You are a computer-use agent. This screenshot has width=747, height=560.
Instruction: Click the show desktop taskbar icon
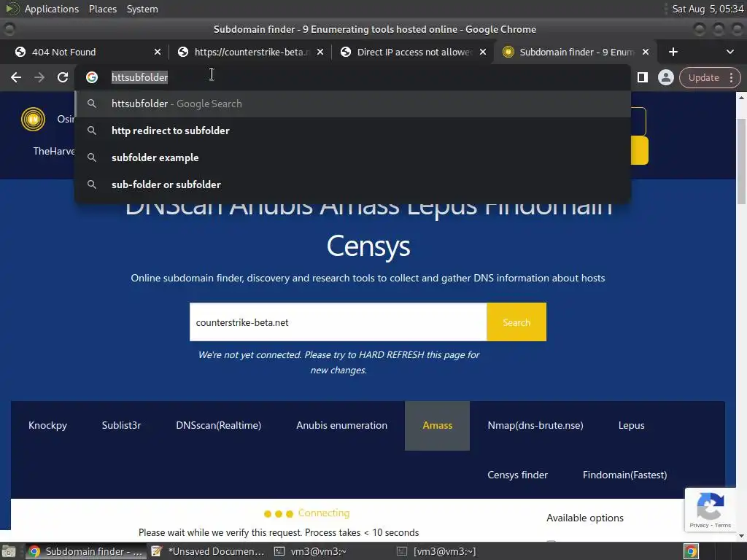[9, 551]
